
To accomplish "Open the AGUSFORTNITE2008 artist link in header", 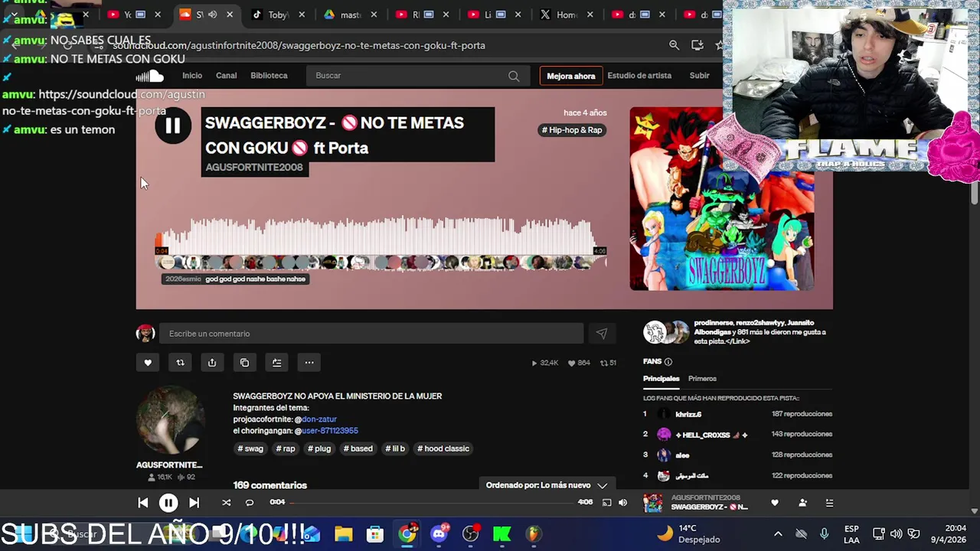I will (x=254, y=168).
